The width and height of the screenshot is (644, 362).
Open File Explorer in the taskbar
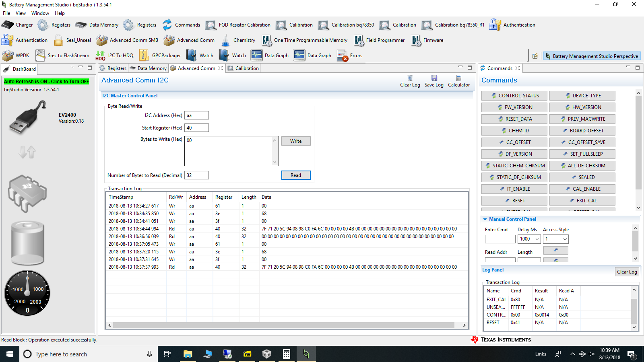point(188,354)
